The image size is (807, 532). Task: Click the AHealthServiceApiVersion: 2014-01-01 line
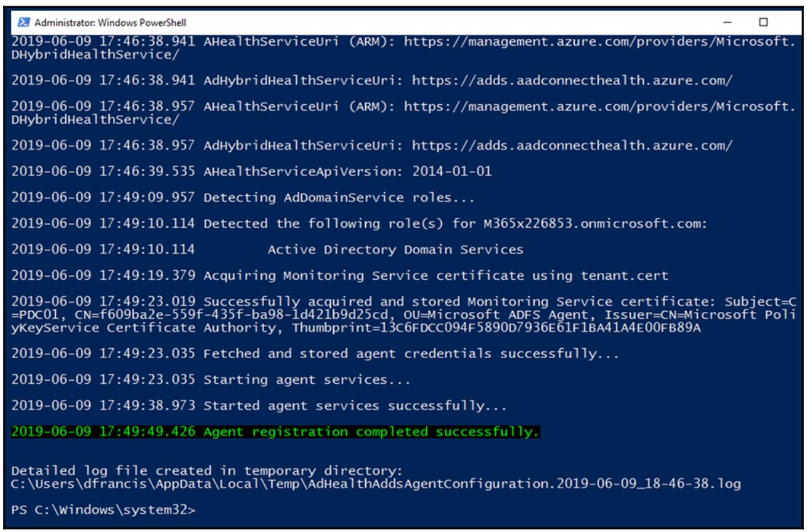click(251, 171)
